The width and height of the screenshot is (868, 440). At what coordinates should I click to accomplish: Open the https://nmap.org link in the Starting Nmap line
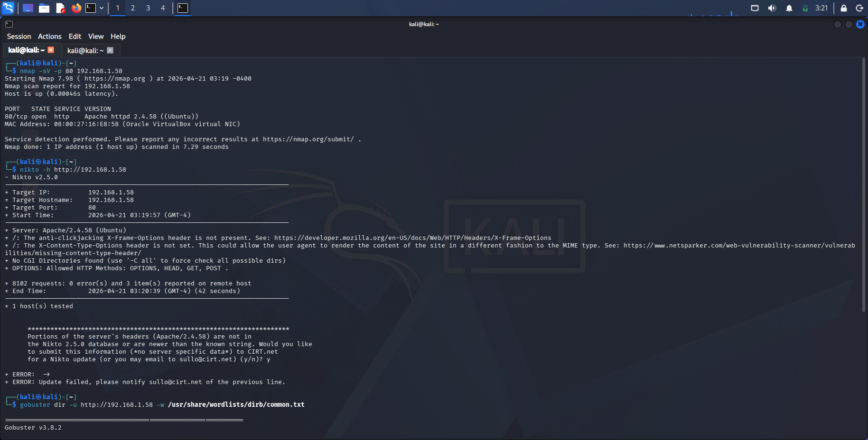[x=115, y=79]
